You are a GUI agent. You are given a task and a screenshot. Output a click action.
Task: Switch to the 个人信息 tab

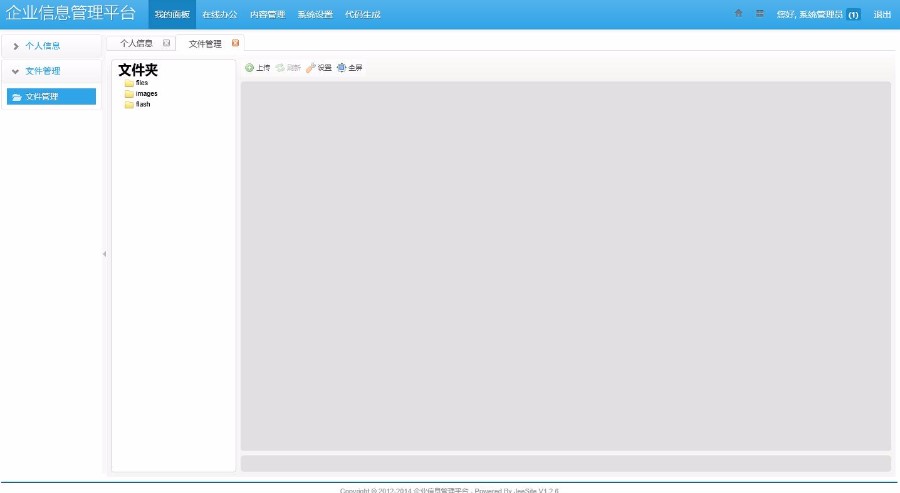[x=137, y=44]
